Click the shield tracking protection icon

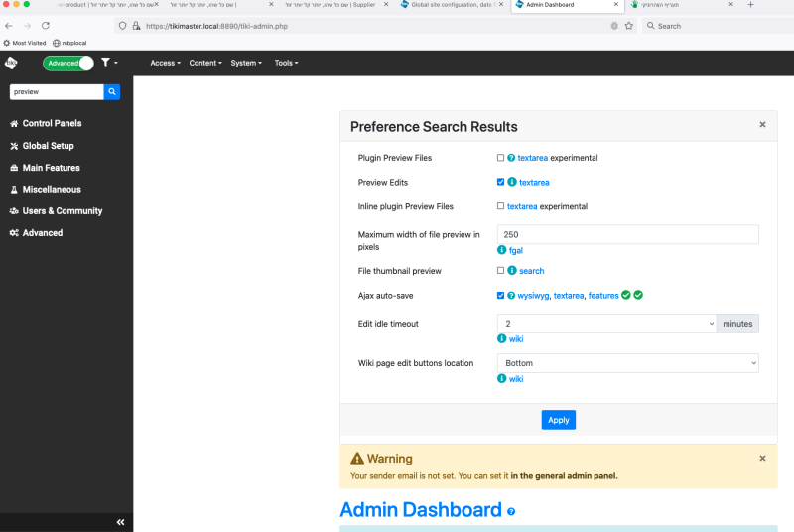click(x=122, y=26)
